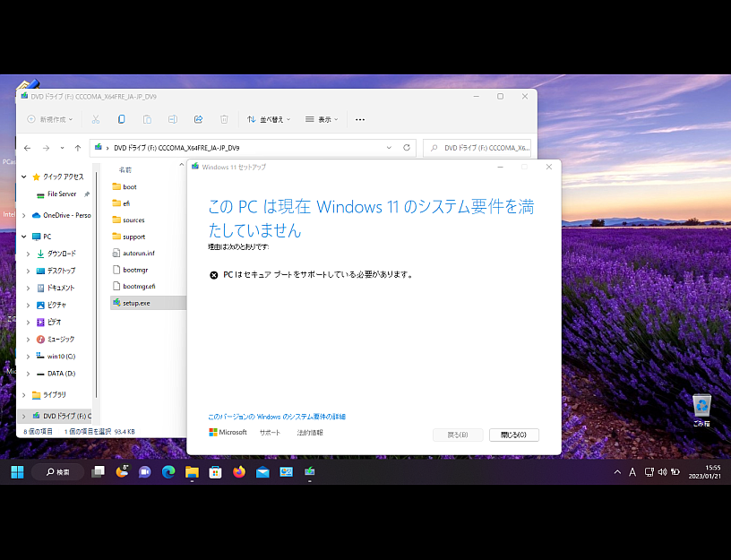Click the Share icon in Explorer toolbar
Image resolution: width=731 pixels, height=560 pixels.
pyautogui.click(x=198, y=119)
